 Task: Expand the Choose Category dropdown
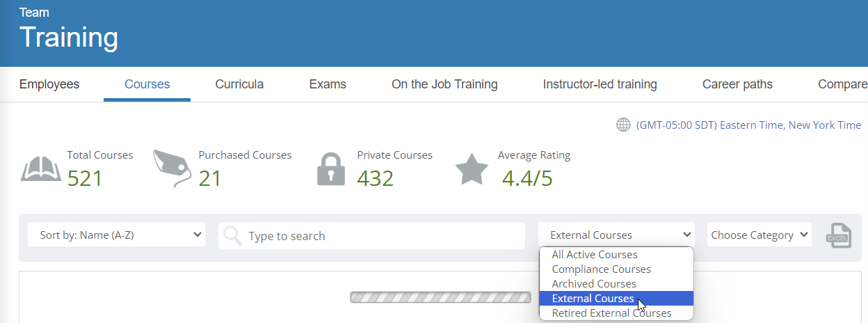coord(759,235)
